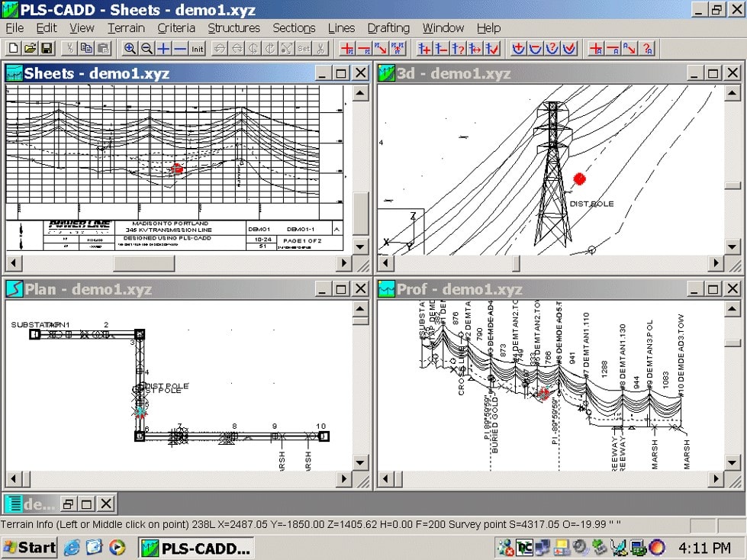
Task: Click the Move structure double-arrow icon
Action: tap(475, 48)
